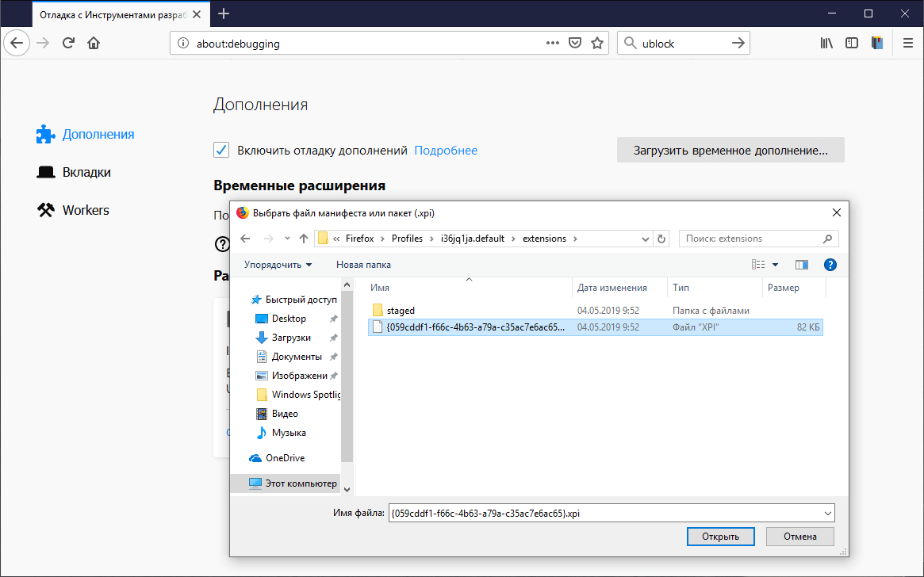
Task: Toggle the browser sidebar icon
Action: (851, 43)
